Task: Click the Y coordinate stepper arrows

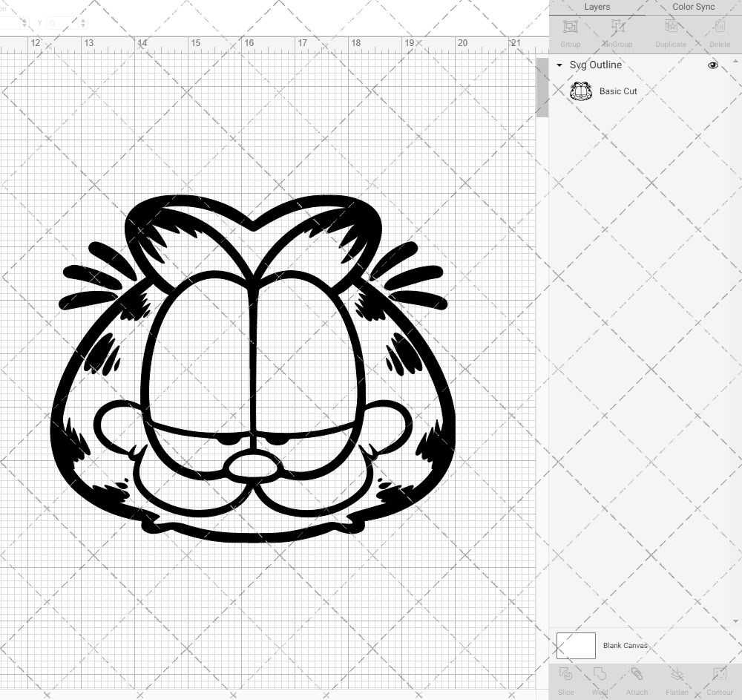Action: coord(83,23)
